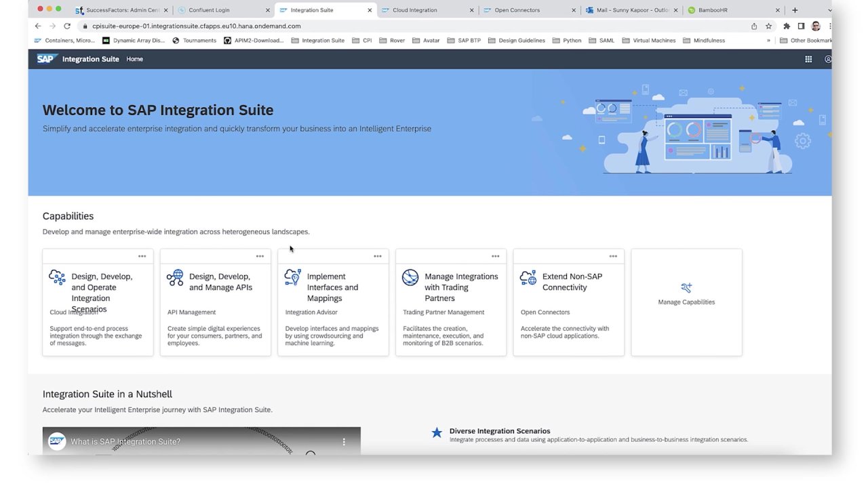Open the browser extensions puzzle icon
The width and height of the screenshot is (868, 488).
coord(787,26)
